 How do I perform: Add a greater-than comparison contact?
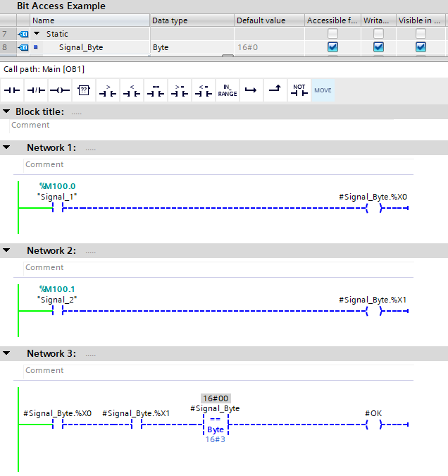pos(108,90)
